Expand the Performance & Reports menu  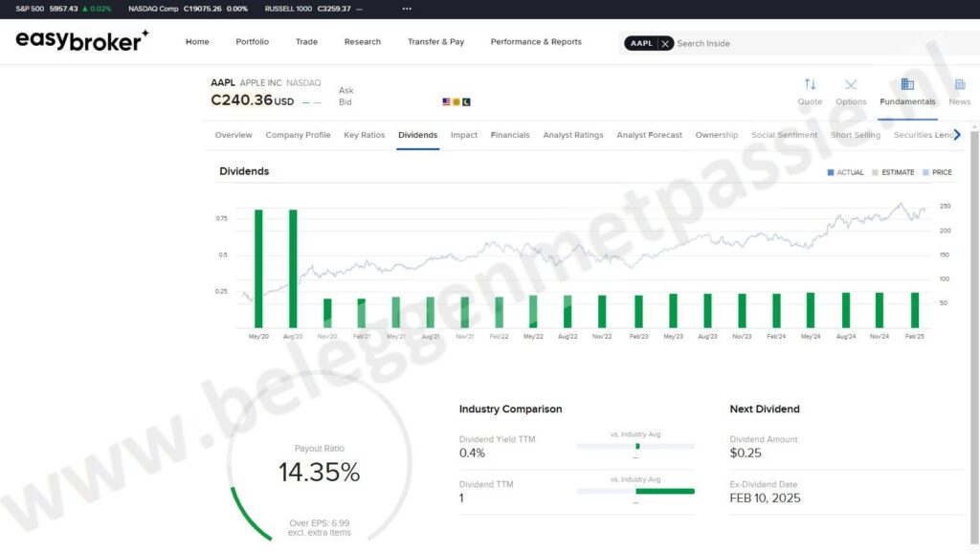[536, 42]
